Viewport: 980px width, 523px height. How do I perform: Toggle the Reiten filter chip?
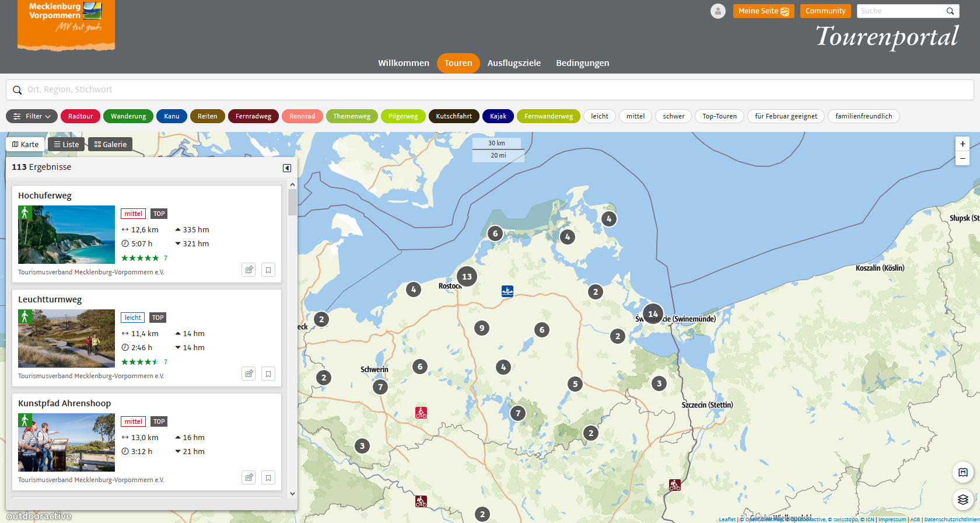coord(207,116)
